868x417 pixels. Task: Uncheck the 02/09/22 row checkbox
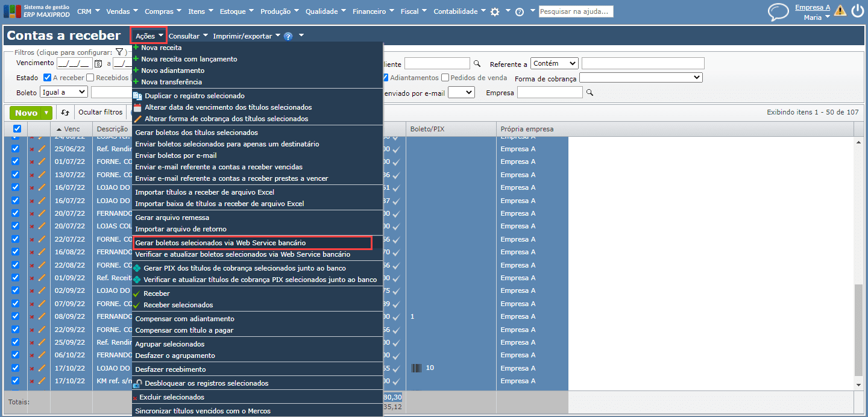[x=16, y=290]
